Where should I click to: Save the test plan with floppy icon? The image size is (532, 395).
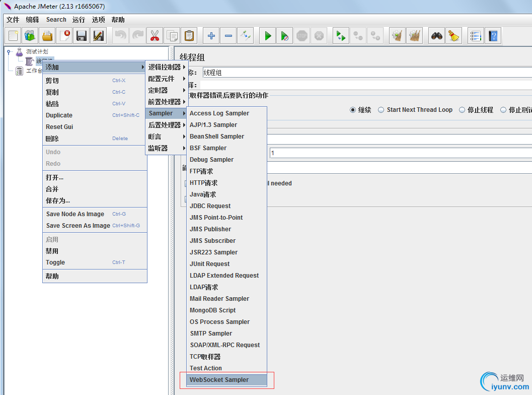(82, 36)
